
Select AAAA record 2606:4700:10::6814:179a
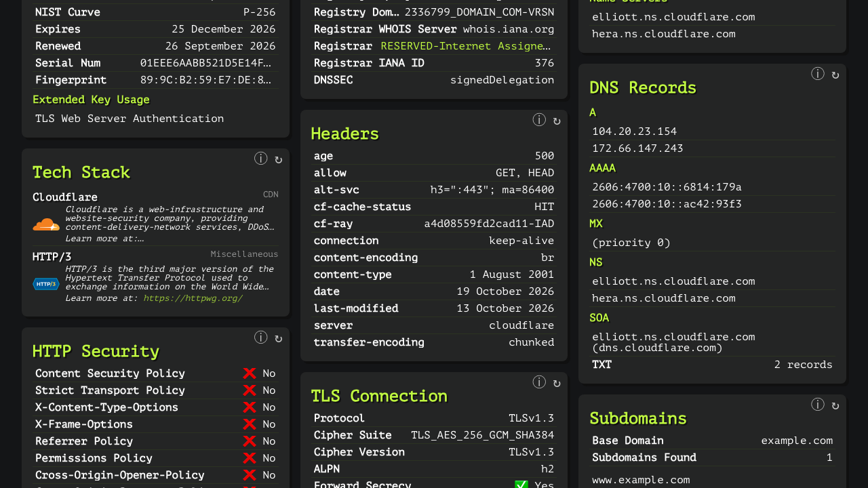(667, 187)
